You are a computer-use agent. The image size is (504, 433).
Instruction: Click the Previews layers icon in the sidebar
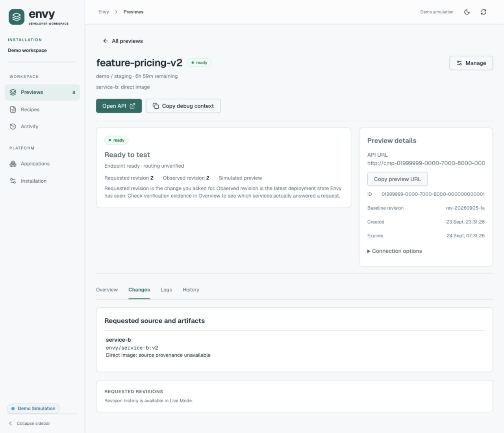13,93
